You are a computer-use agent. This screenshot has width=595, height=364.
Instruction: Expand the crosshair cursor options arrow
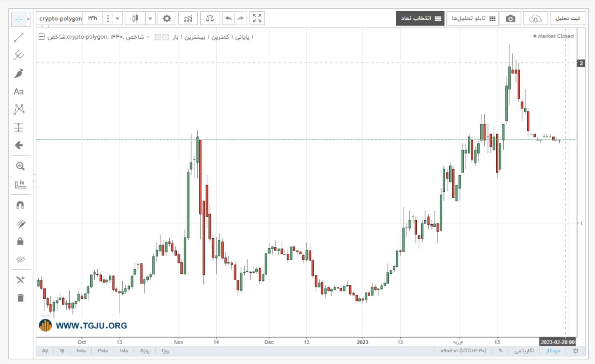[28, 19]
